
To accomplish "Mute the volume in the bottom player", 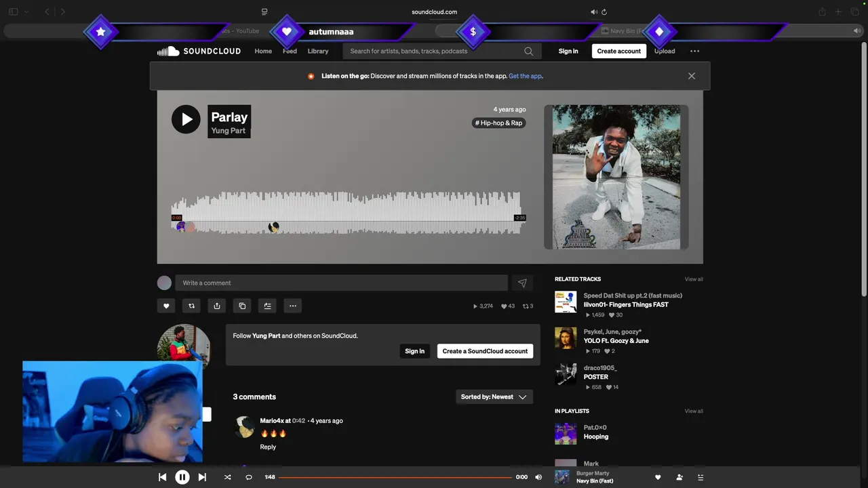I will [538, 477].
